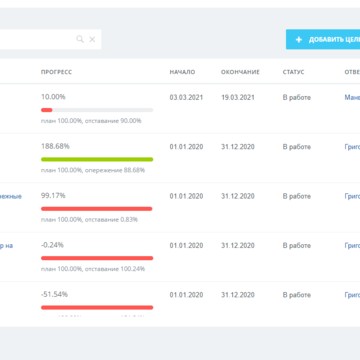Click inside the search input field
This screenshot has height=360, width=360.
(37, 39)
